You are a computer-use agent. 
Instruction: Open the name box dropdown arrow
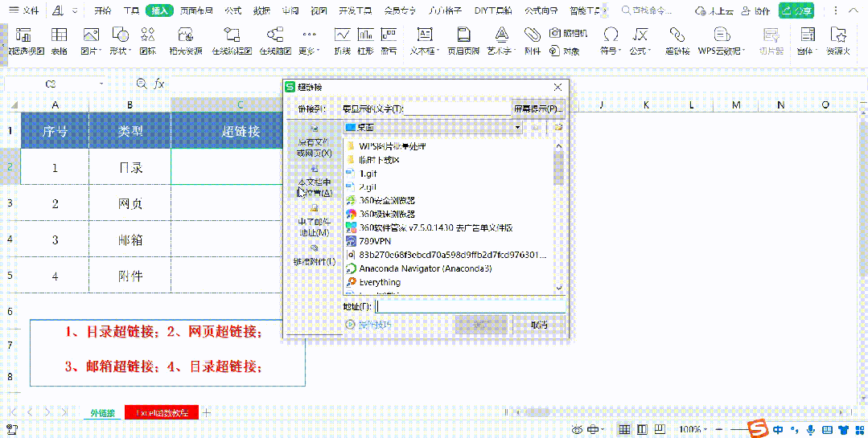click(x=101, y=84)
